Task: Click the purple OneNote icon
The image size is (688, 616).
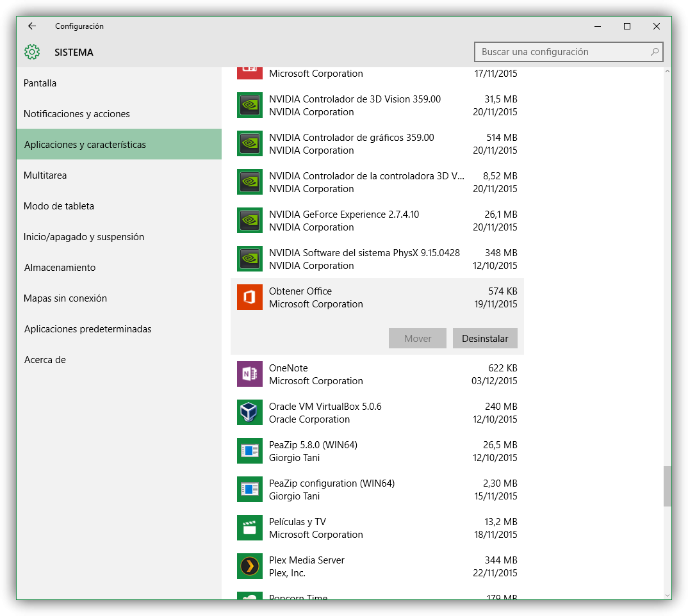Action: 250,374
